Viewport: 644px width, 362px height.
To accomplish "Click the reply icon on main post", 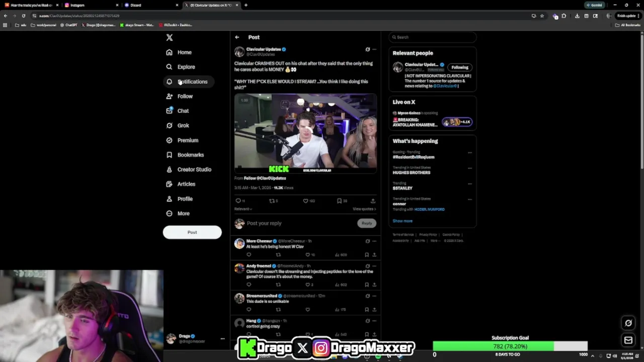I will click(x=238, y=201).
